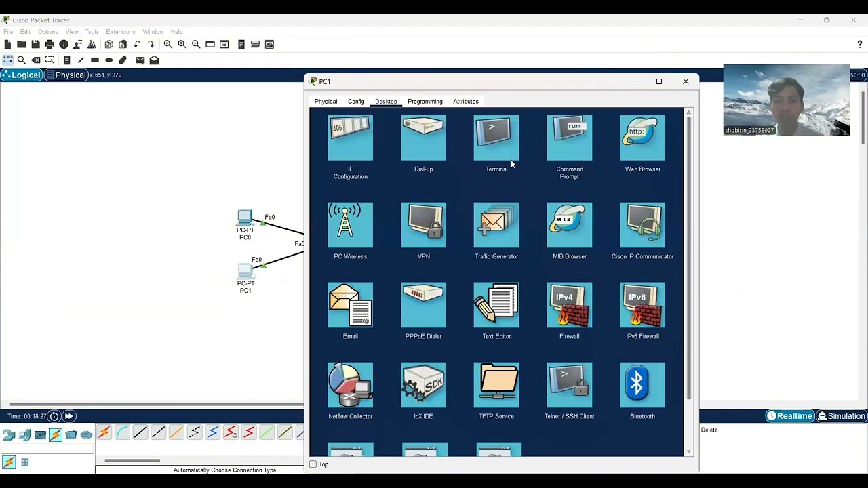The image size is (868, 488).
Task: Open the Email app
Action: tap(350, 305)
